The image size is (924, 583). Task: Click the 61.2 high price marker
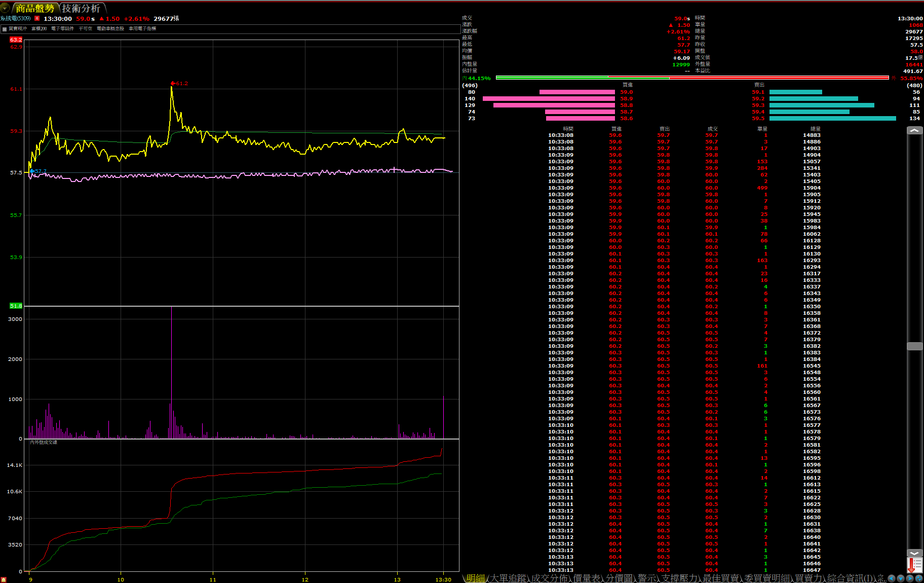180,83
